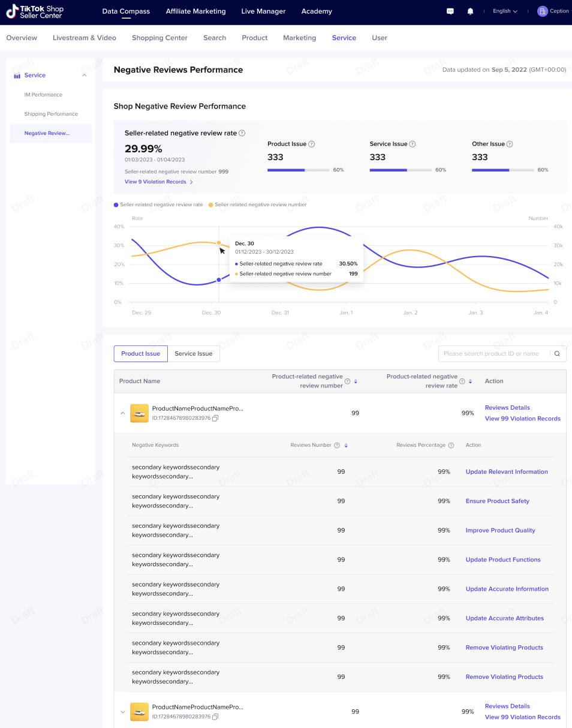Sort by Product-related negative review number
This screenshot has height=728, width=572.
(x=356, y=381)
